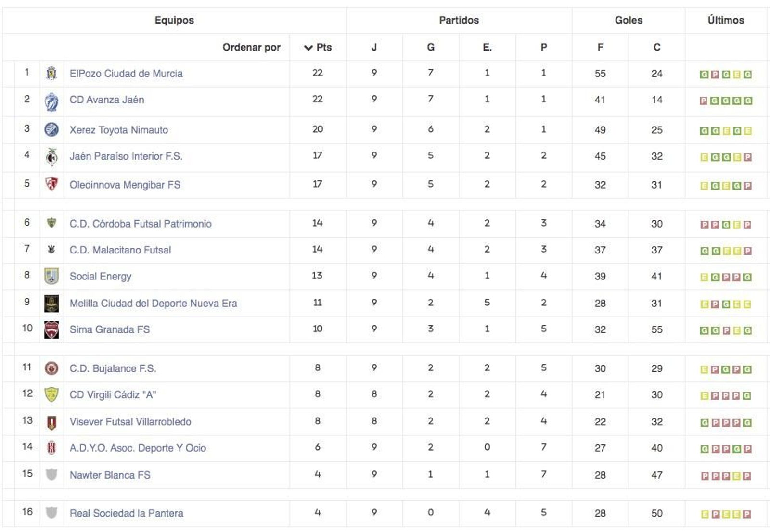Select the CD Avanza Jaén badge icon
770x532 pixels.
coord(51,100)
